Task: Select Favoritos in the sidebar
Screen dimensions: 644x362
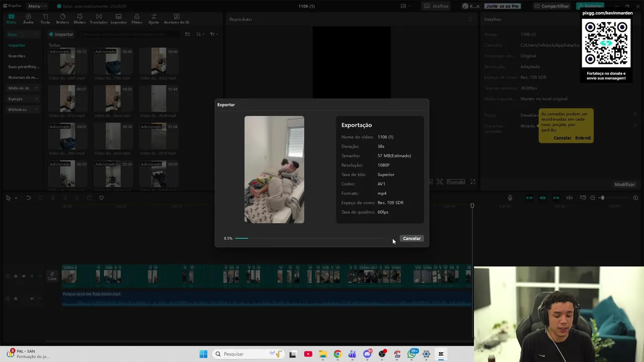Action: coord(17,56)
